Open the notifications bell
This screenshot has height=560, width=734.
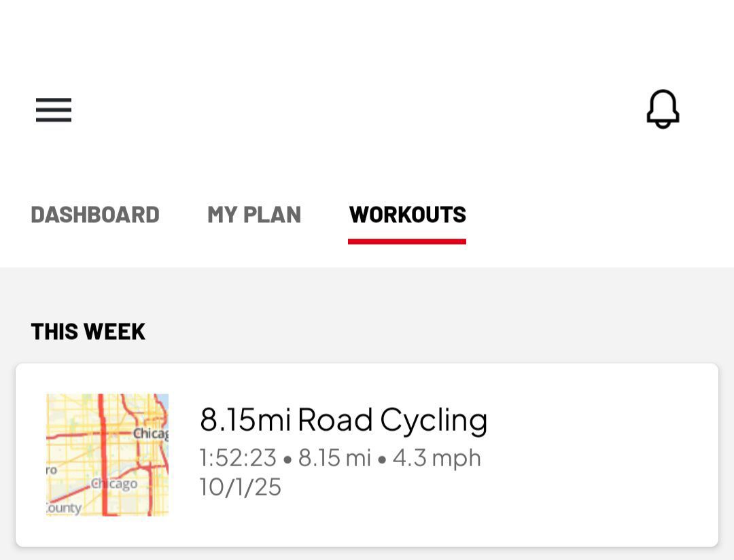pos(663,109)
